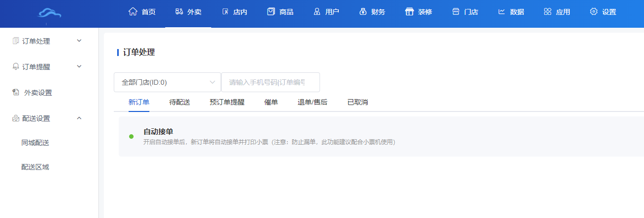Open 外卖设置 in the sidebar
Viewport: 644px width, 218px height.
pyautogui.click(x=38, y=93)
